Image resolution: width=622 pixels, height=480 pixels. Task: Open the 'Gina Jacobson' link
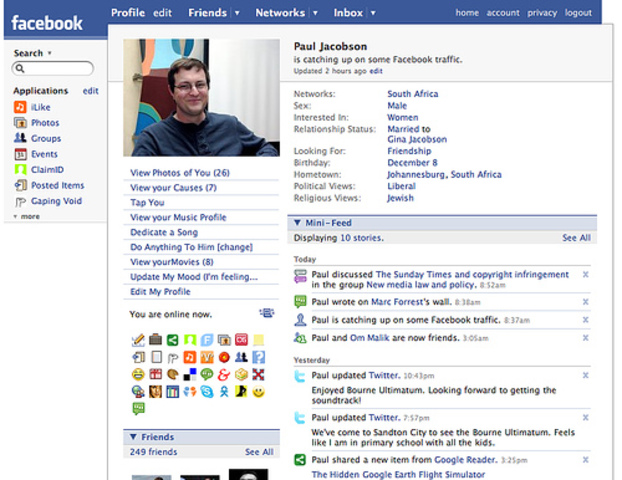417,139
